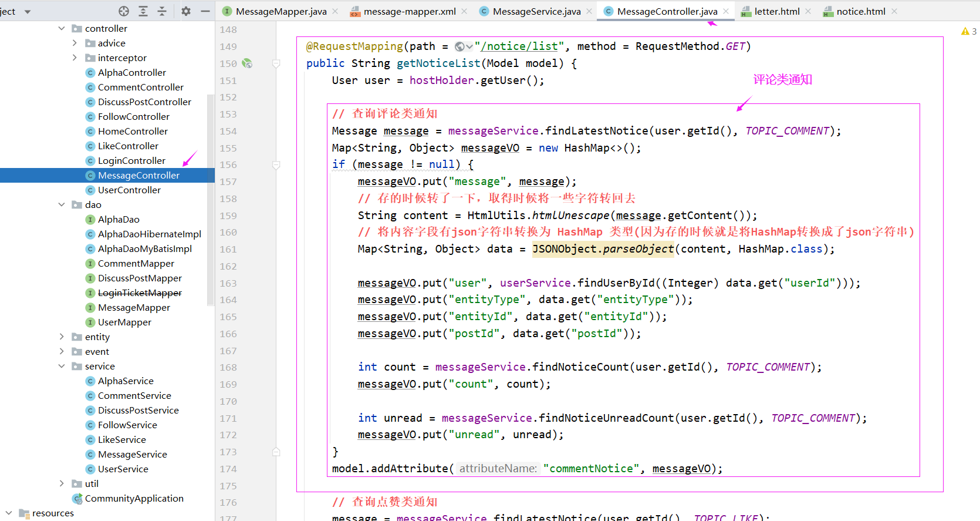The width and height of the screenshot is (980, 521).
Task: Click the globe URL icon before /notice/list
Action: tap(460, 46)
